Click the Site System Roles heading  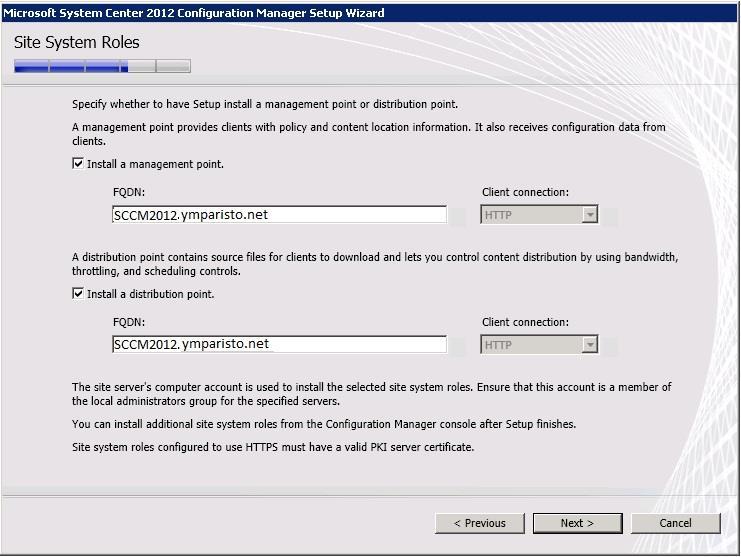point(77,43)
